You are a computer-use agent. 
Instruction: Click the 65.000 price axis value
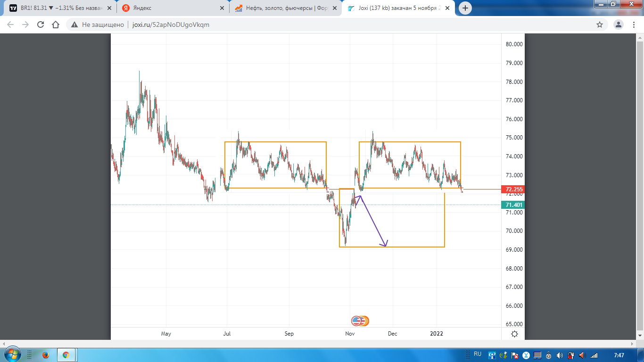(x=514, y=324)
